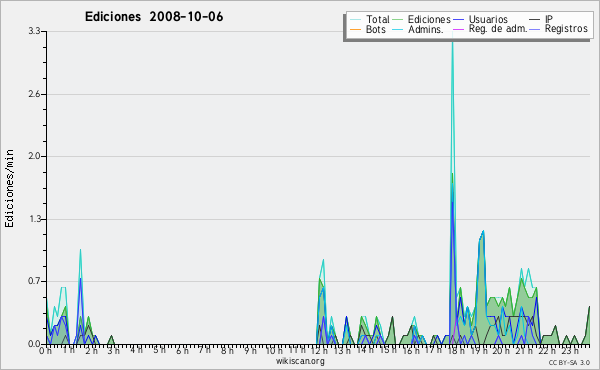600x370 pixels.
Task: Click the 3.3 label on the vertical axis
Action: (34, 31)
